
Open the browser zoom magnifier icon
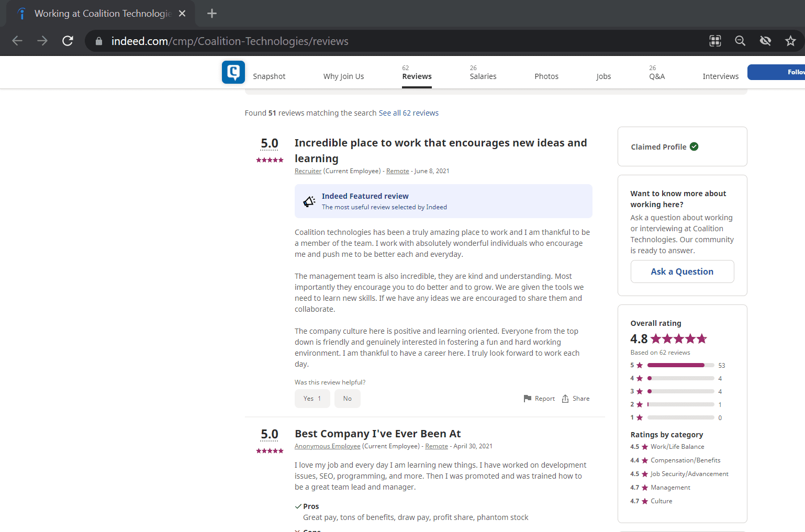740,41
